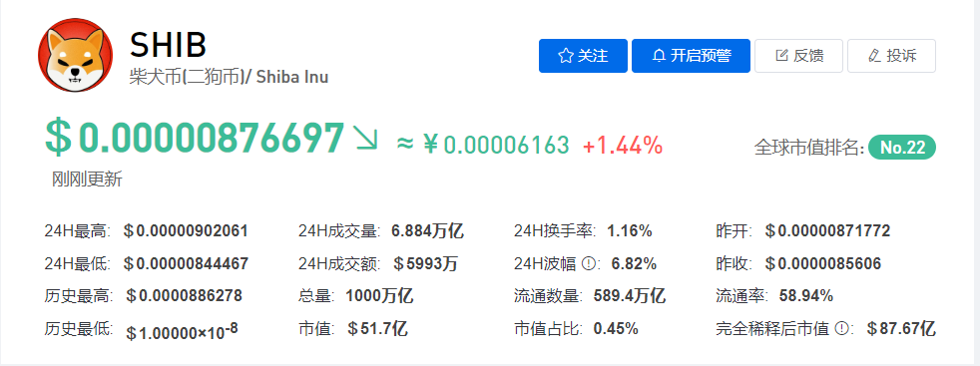Click the down-right trend arrow beside the price
This screenshot has width=980, height=366.
point(366,138)
